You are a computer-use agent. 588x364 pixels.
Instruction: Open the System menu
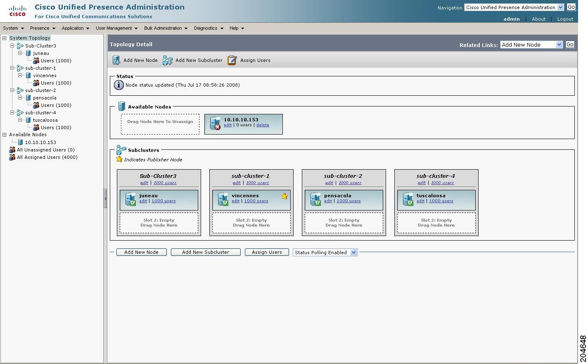pyautogui.click(x=13, y=28)
